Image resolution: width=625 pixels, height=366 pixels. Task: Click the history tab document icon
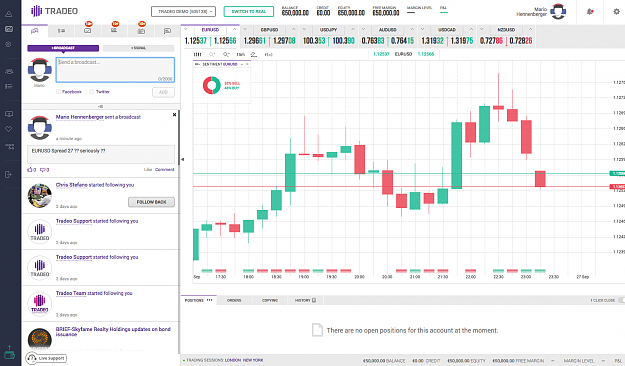[314, 300]
